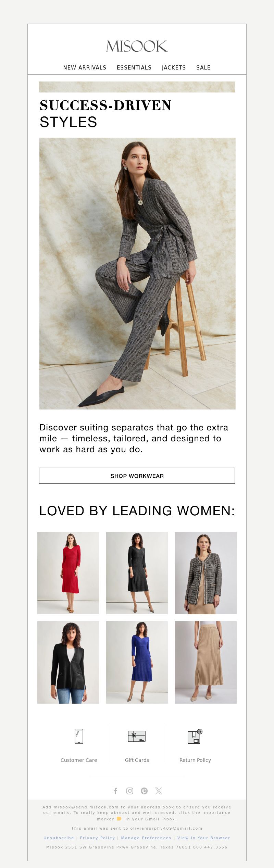Open the Instagram social icon
This screenshot has height=868, width=274.
pos(130,791)
